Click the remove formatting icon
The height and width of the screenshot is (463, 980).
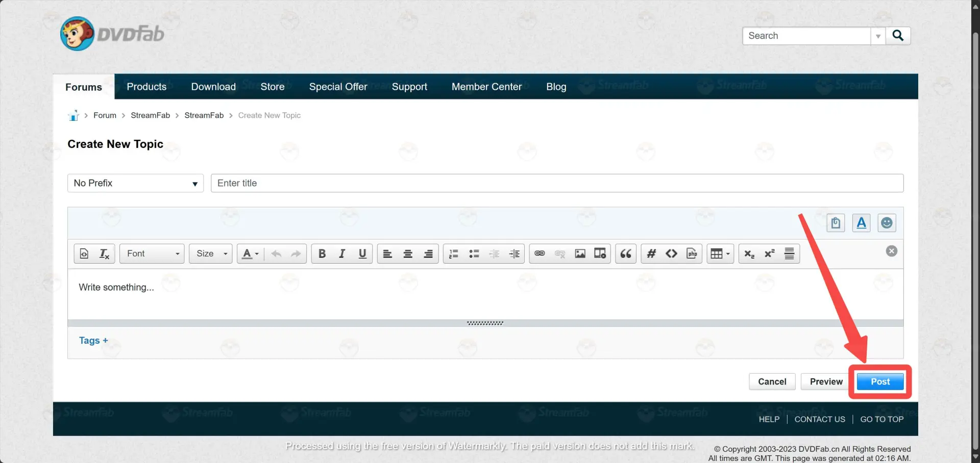click(104, 253)
